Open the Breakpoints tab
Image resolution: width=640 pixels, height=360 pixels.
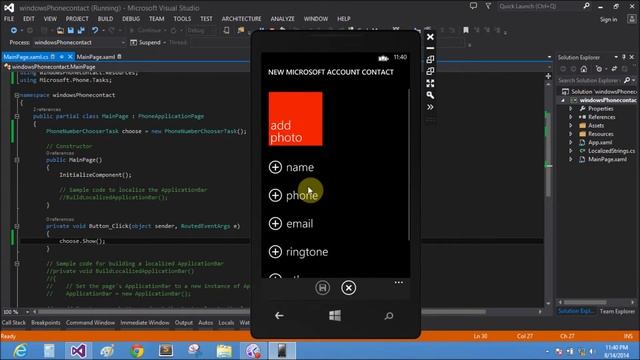46,322
